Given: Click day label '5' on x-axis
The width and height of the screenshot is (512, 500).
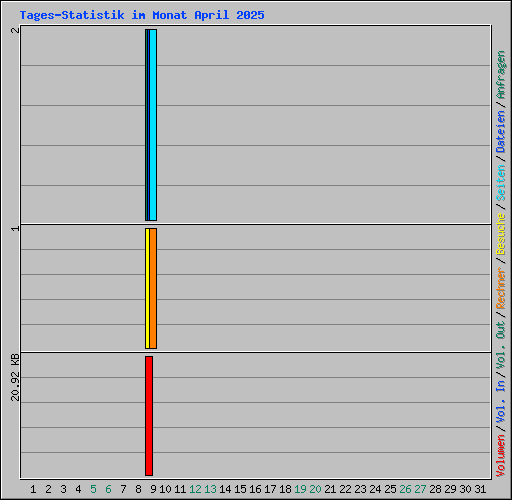Looking at the screenshot, I should coord(93,489).
